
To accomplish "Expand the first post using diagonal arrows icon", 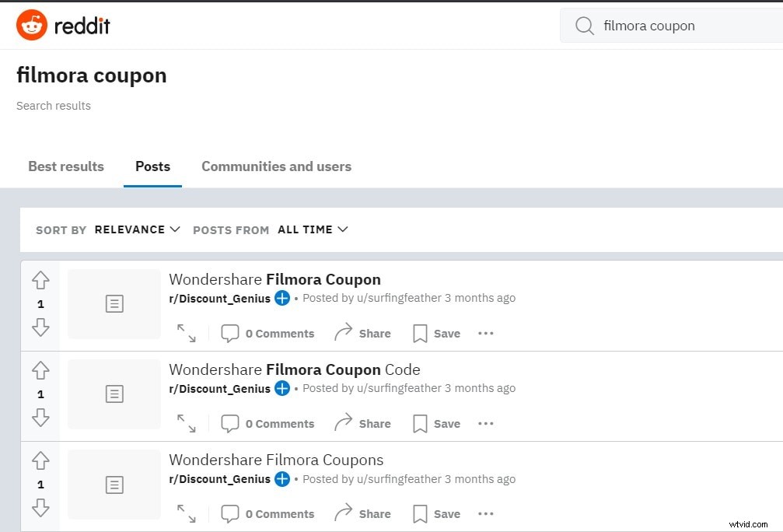I will pyautogui.click(x=186, y=333).
